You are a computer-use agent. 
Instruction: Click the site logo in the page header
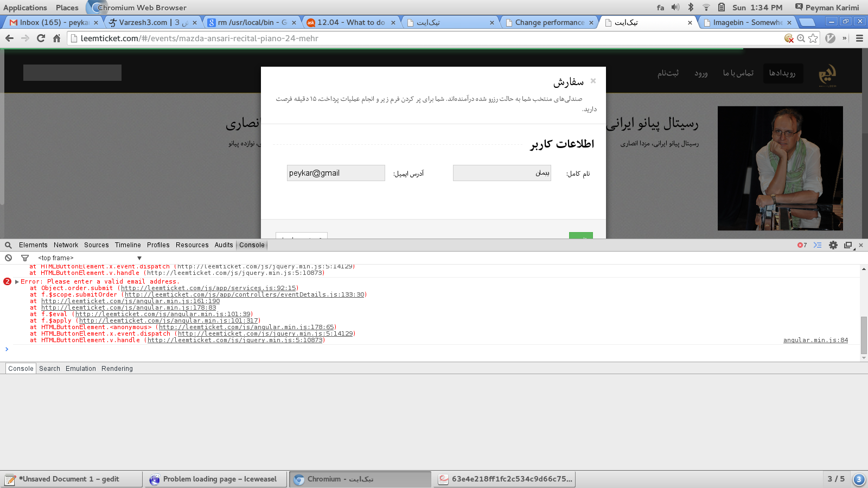coord(827,75)
